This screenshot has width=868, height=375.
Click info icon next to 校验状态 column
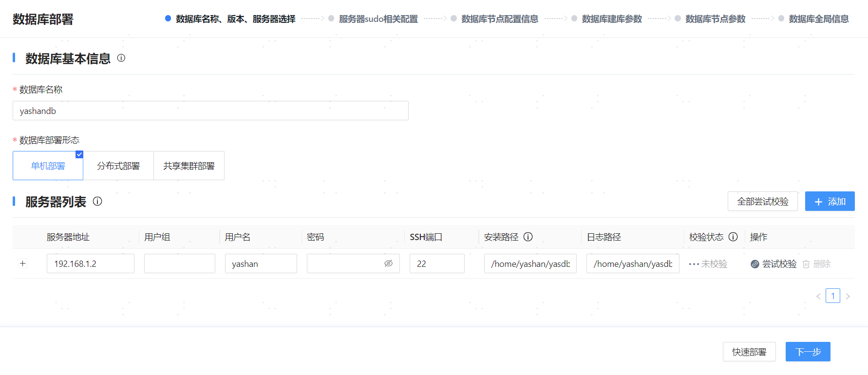tap(733, 237)
